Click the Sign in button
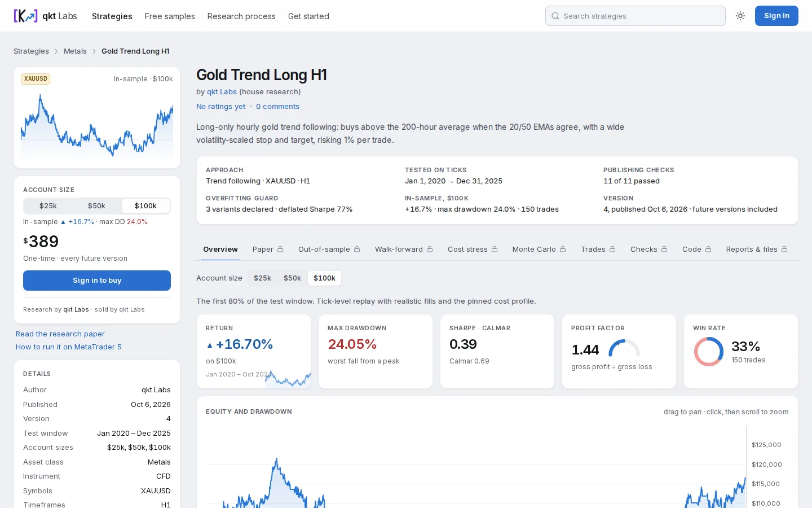 point(776,16)
